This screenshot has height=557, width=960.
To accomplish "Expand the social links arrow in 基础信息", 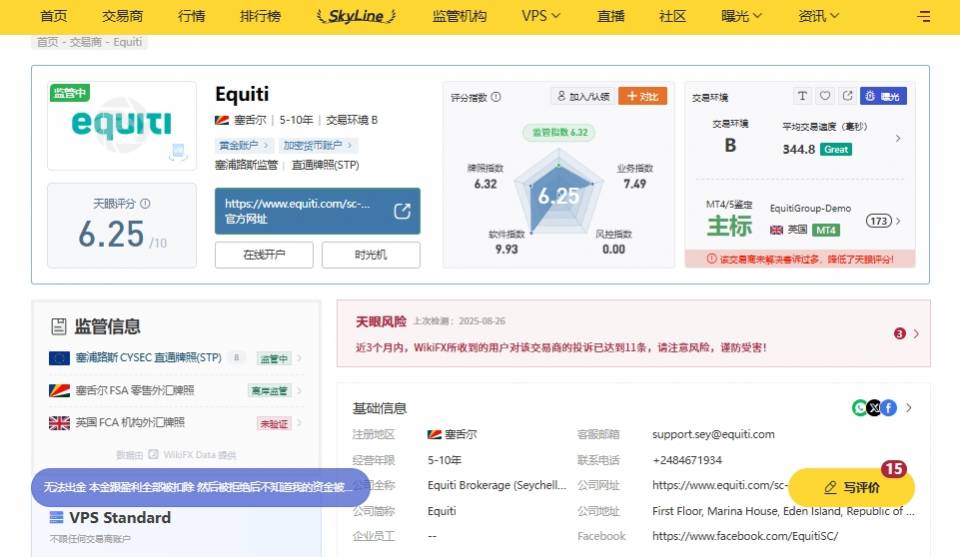I will [x=909, y=408].
